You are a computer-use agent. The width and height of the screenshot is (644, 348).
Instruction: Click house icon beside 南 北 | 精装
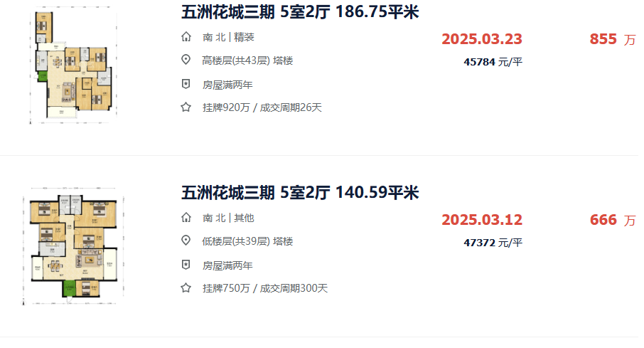point(186,37)
